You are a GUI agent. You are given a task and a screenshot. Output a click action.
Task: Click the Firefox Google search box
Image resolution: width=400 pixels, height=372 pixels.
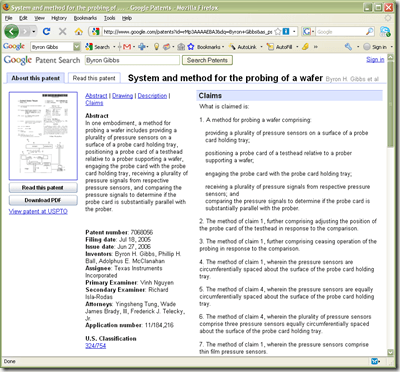[340, 32]
